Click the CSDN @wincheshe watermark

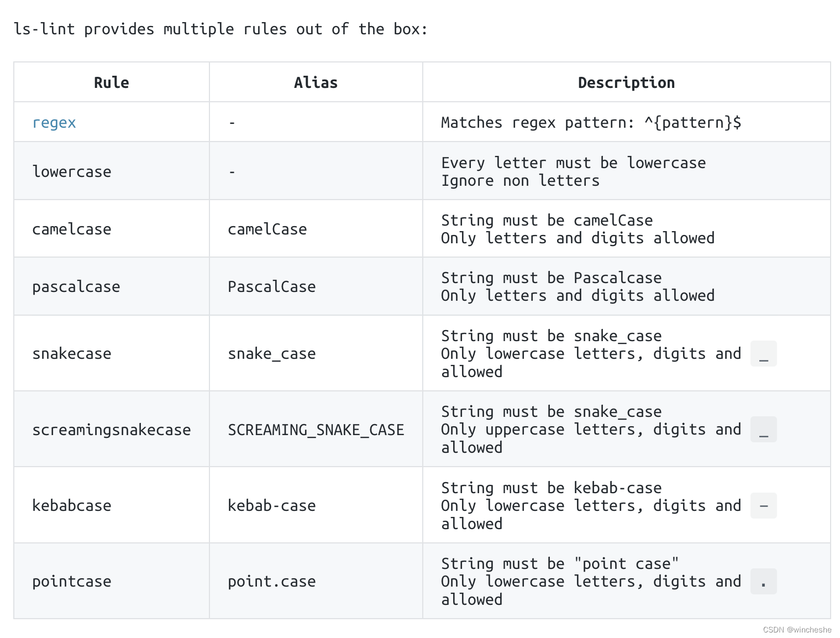tap(797, 630)
